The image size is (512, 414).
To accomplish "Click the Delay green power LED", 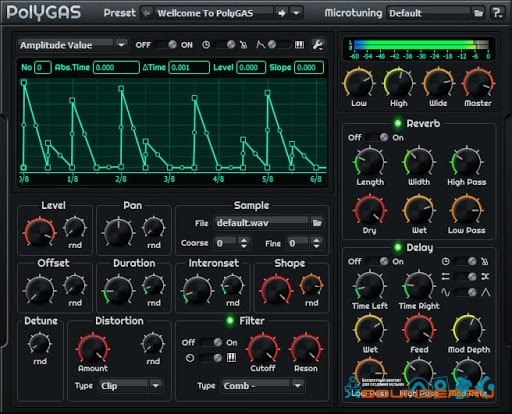I will pos(397,247).
